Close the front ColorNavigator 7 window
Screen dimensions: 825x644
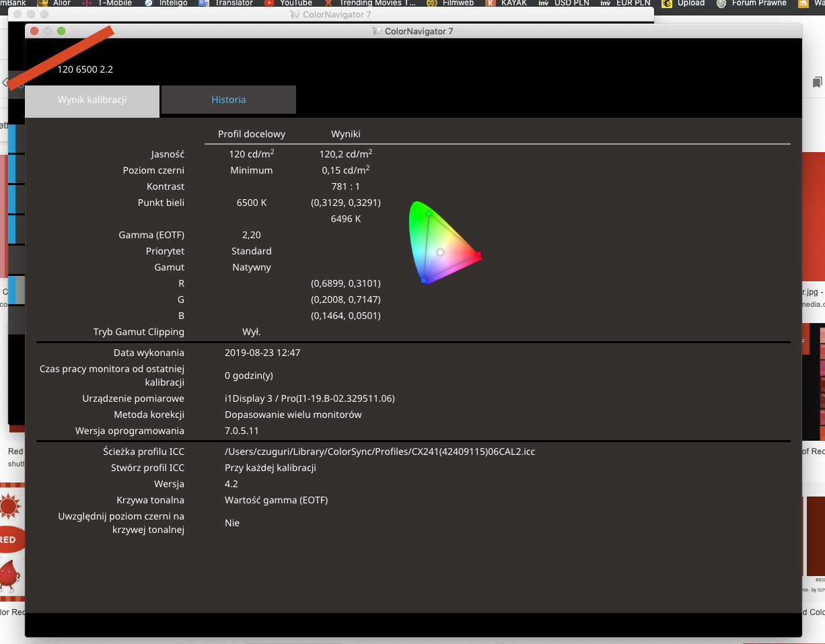(34, 31)
